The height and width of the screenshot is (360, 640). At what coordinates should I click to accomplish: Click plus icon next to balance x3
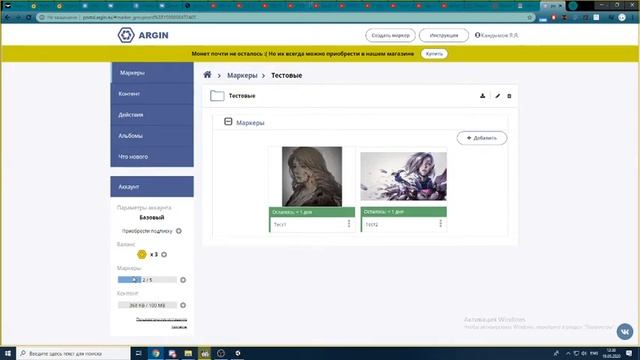(x=164, y=255)
